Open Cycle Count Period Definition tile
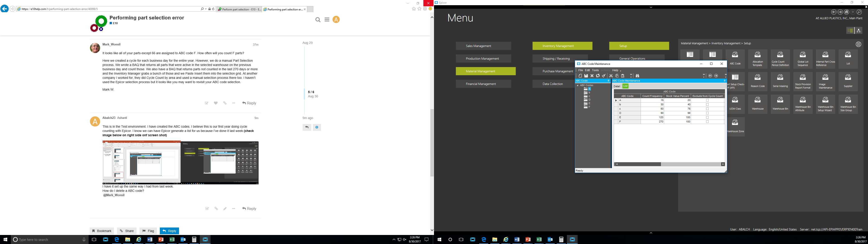 point(780,59)
